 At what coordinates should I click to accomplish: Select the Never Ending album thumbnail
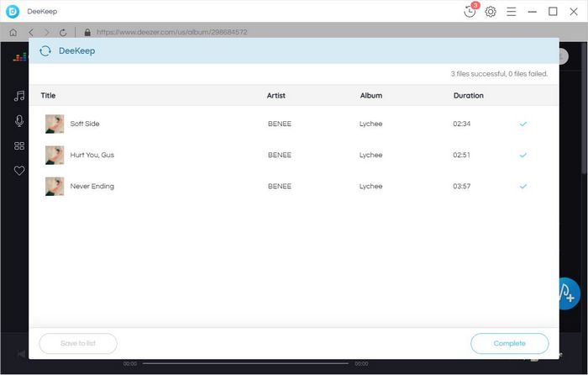[55, 186]
